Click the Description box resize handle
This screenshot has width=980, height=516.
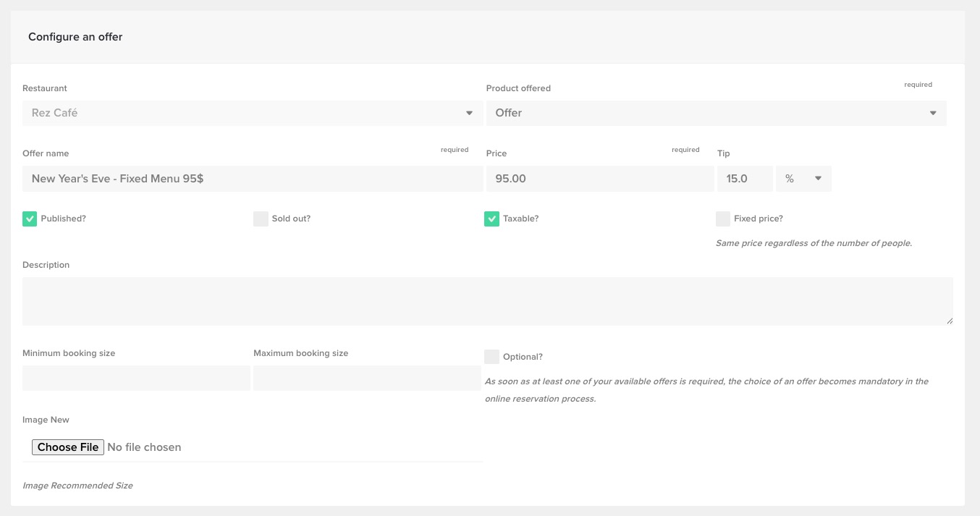949,321
